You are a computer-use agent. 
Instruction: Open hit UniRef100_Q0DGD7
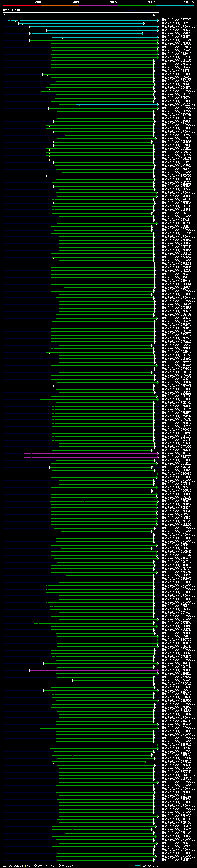point(176,43)
